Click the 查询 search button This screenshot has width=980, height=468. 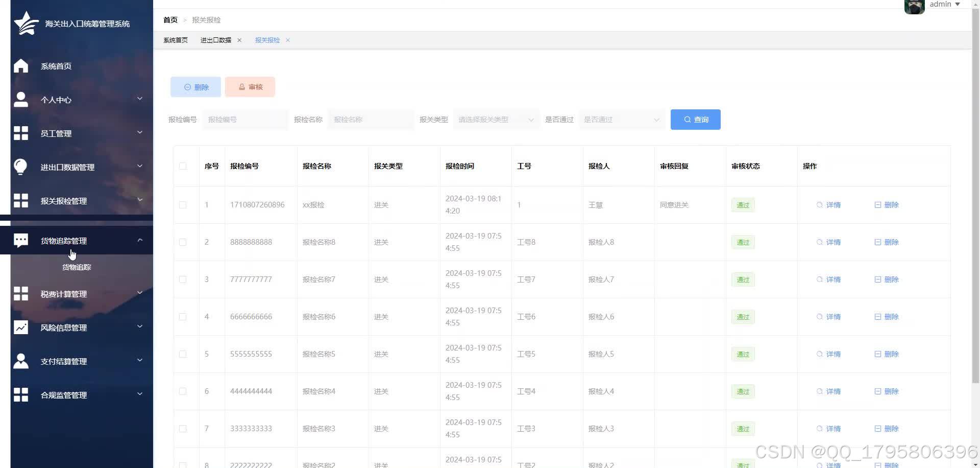(x=695, y=120)
